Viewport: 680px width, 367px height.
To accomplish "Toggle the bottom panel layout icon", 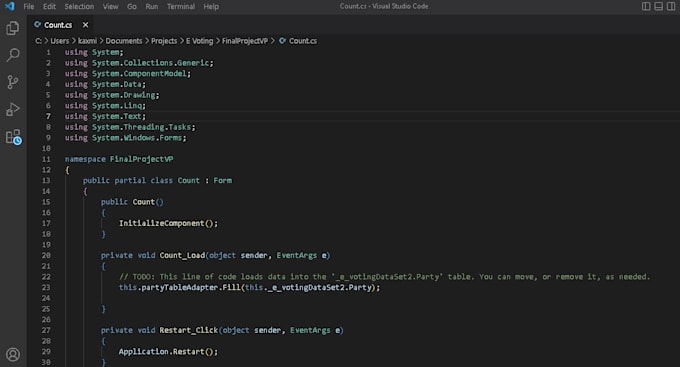I will (658, 6).
